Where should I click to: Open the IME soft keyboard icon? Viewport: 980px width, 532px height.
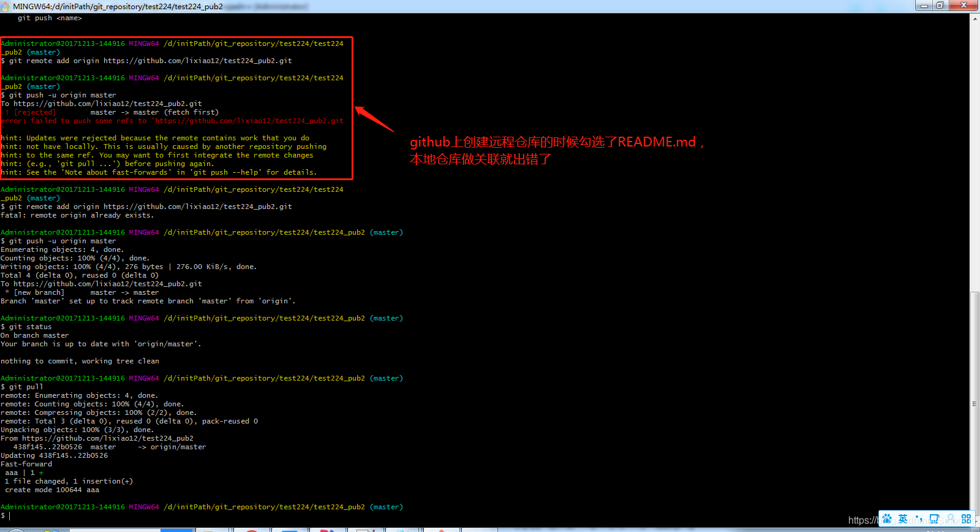(934, 519)
